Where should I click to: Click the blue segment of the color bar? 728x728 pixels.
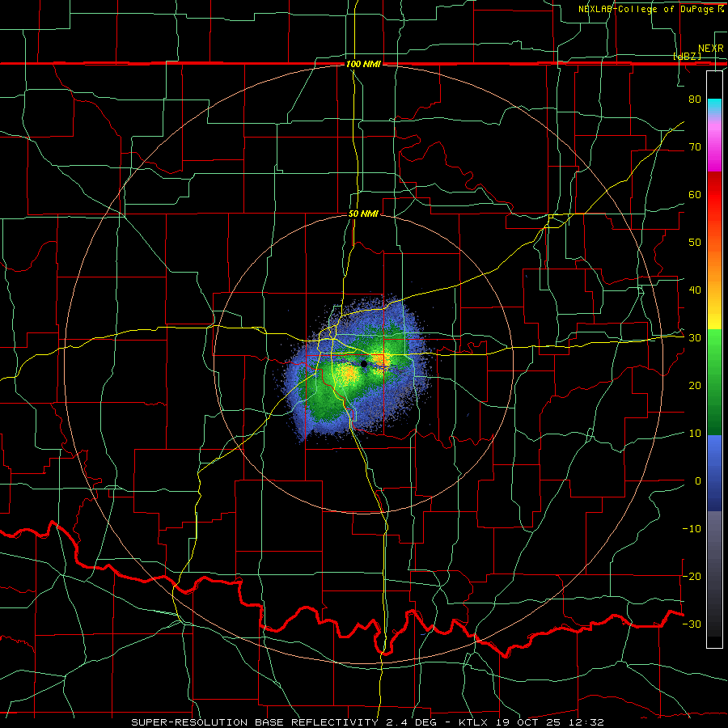714,473
